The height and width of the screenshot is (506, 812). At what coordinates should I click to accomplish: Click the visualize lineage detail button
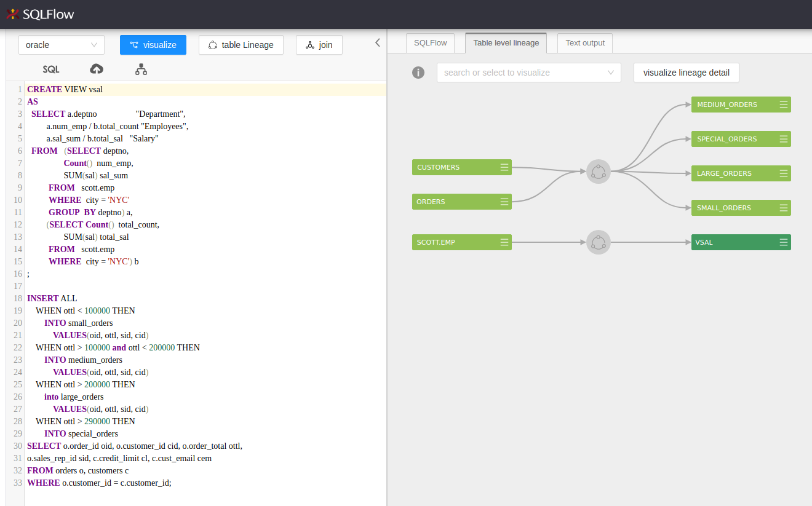pyautogui.click(x=687, y=73)
